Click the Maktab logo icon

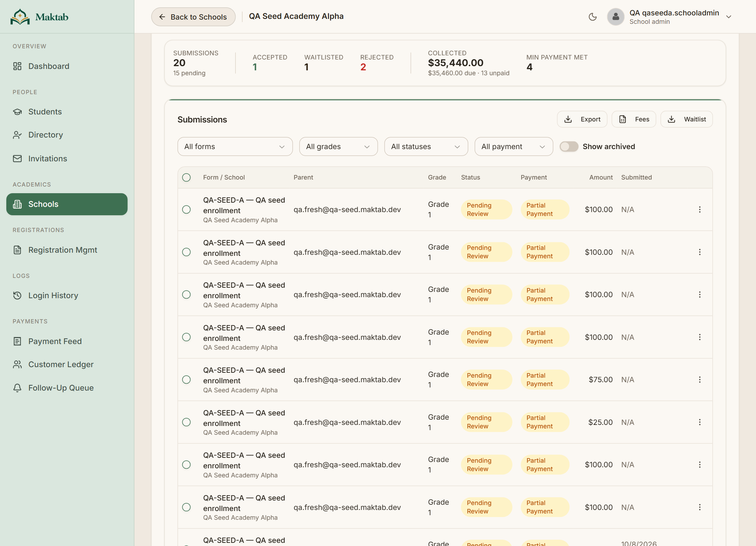(20, 17)
